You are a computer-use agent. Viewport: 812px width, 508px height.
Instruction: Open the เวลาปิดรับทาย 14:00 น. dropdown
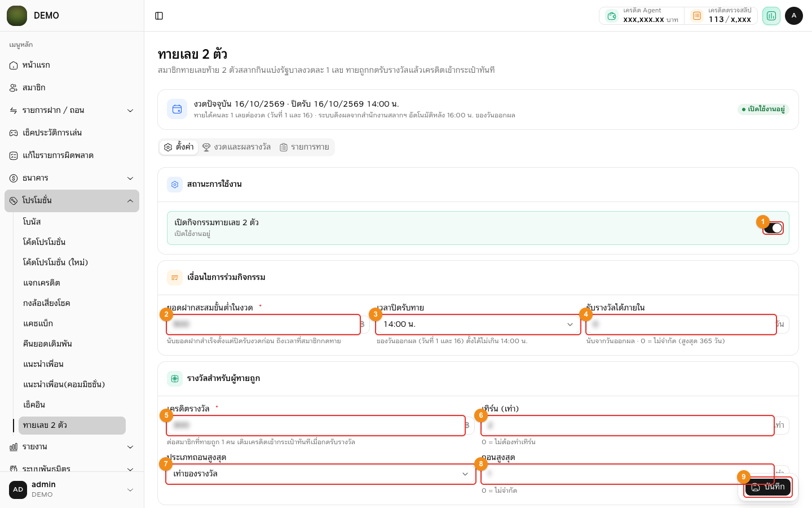tap(478, 325)
